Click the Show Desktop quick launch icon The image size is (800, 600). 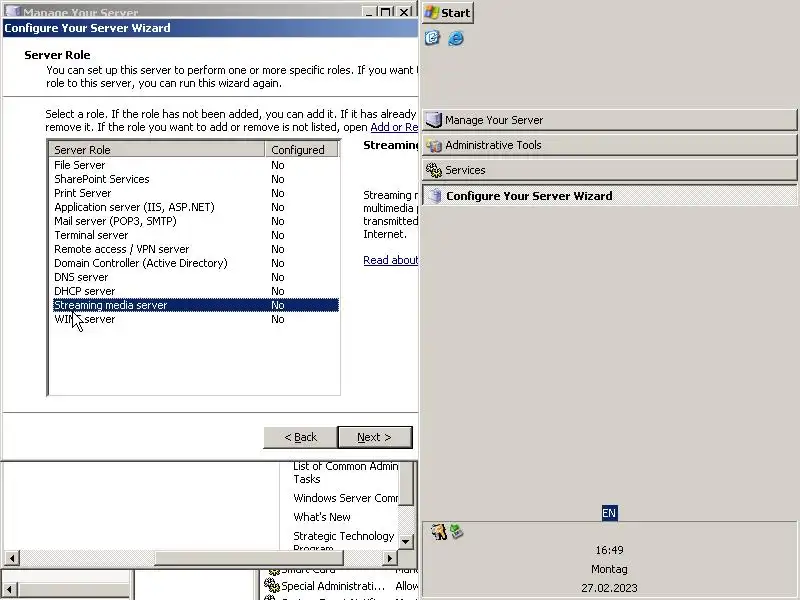tap(432, 38)
